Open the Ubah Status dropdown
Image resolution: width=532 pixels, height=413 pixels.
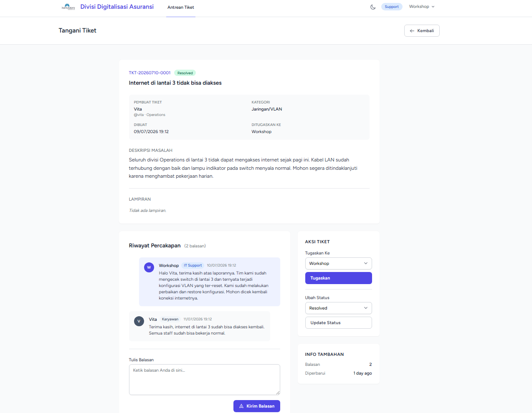point(338,308)
